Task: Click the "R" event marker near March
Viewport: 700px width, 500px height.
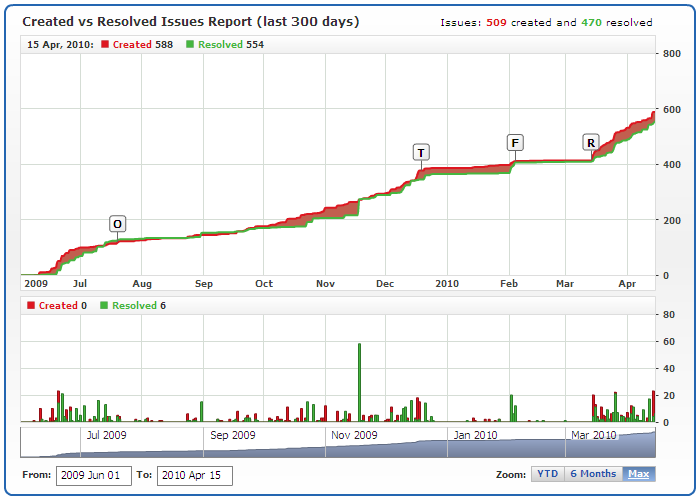Action: [591, 143]
